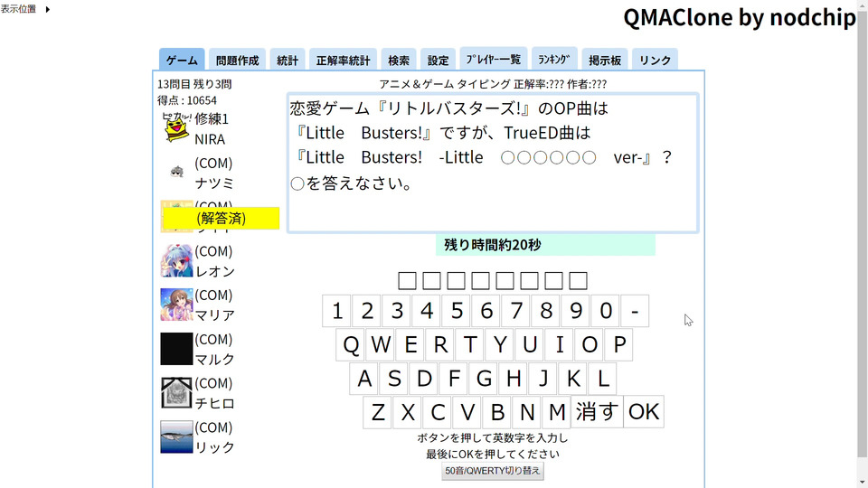
Task: Open the プレイヤー一覧 tab
Action: (494, 59)
